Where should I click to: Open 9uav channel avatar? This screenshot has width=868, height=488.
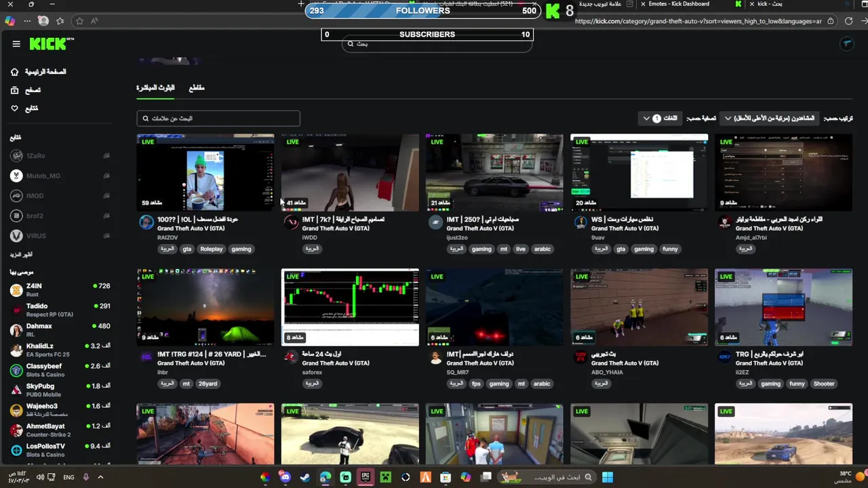(580, 222)
